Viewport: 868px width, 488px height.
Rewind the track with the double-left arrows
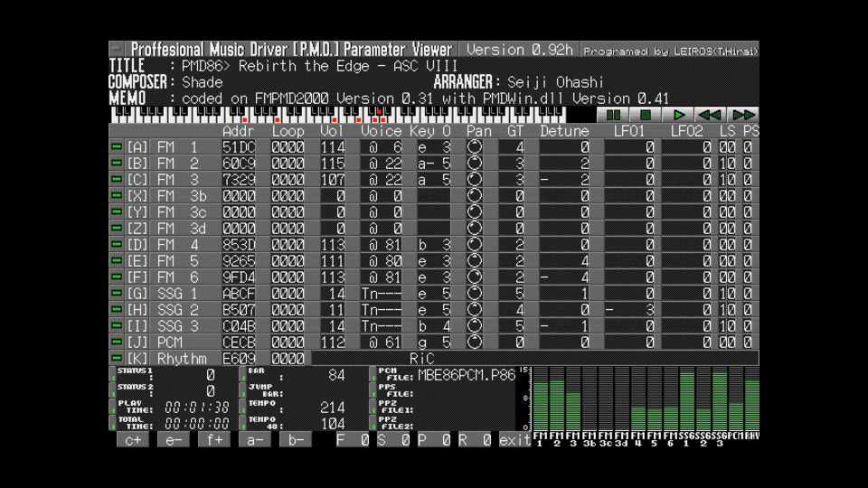[x=710, y=115]
